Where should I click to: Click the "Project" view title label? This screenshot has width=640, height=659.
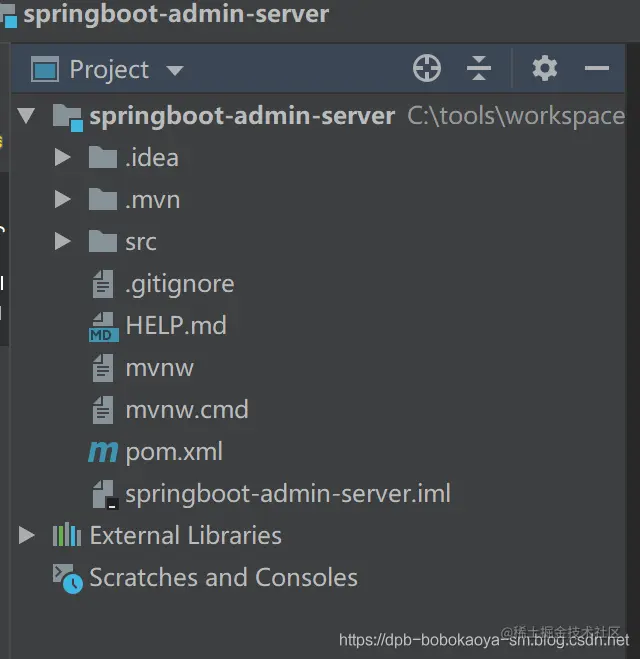[x=109, y=70]
